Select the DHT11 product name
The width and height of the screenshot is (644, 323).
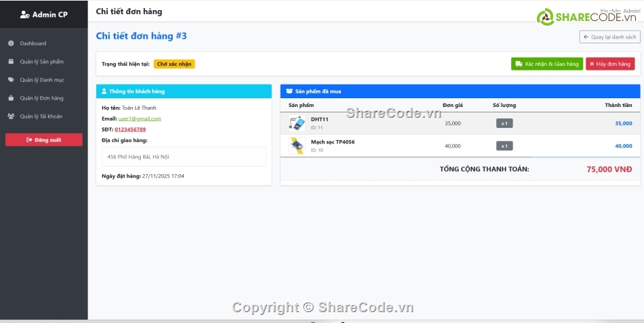click(x=319, y=119)
